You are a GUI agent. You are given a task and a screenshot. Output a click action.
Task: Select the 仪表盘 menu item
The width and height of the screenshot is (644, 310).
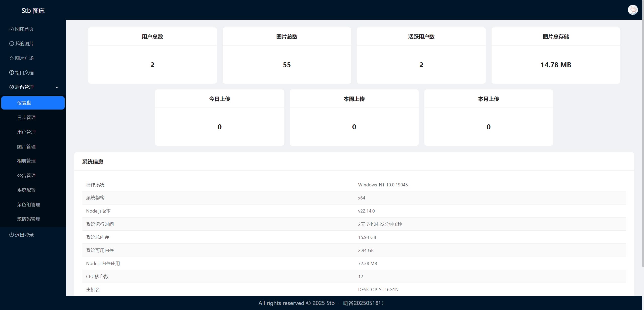click(33, 103)
